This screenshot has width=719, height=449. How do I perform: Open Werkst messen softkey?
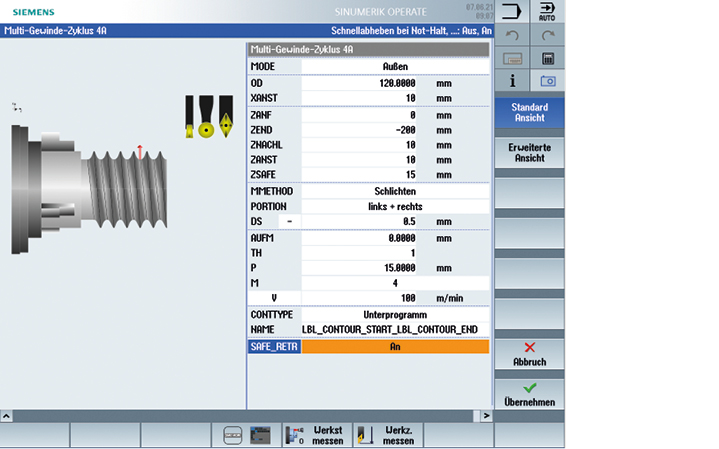(317, 435)
